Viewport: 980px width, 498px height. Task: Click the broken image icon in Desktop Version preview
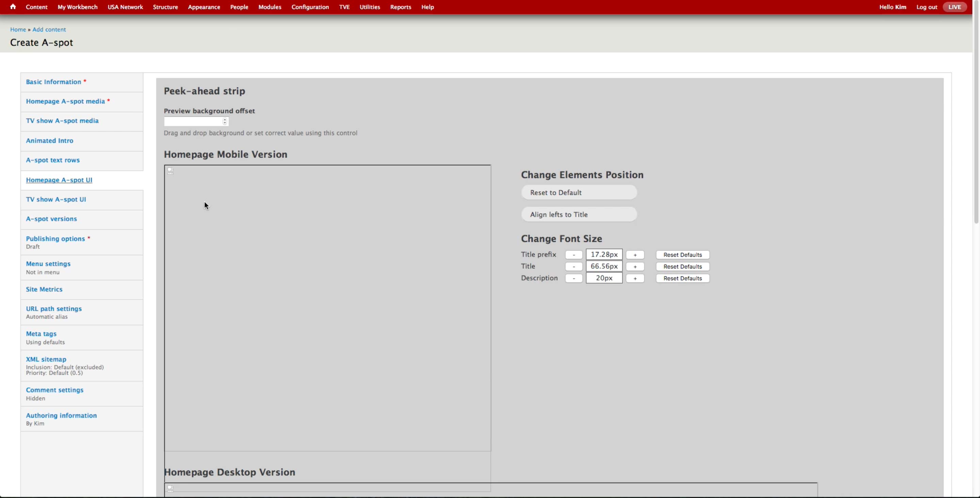point(170,488)
